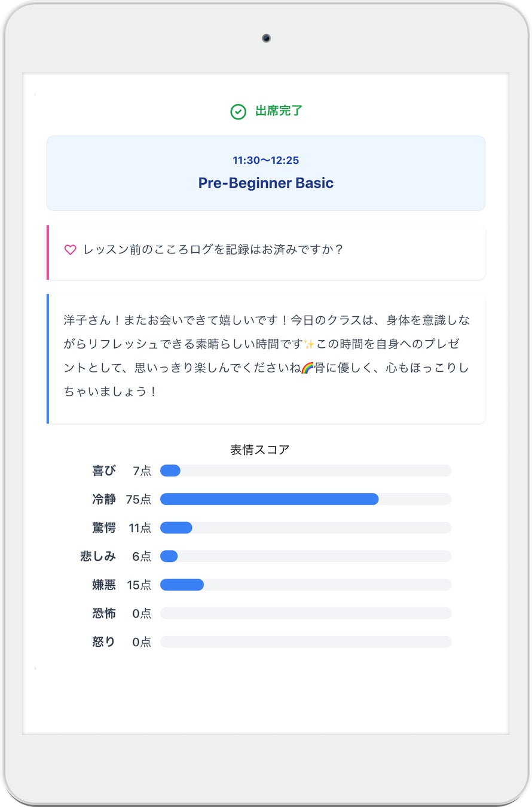Click the 悲しみ score bar
The width and height of the screenshot is (532, 807).
click(x=305, y=557)
